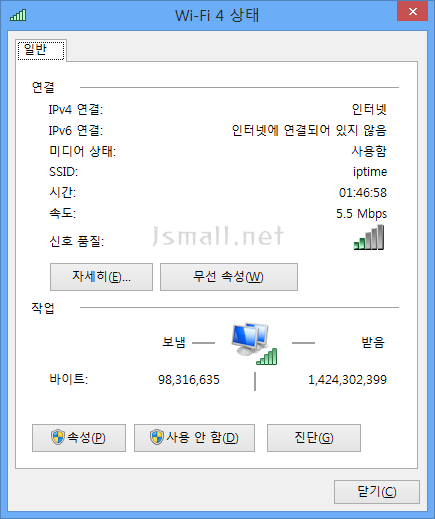
Task: Click the 5.5 Mbps speed value
Action: click(x=362, y=214)
